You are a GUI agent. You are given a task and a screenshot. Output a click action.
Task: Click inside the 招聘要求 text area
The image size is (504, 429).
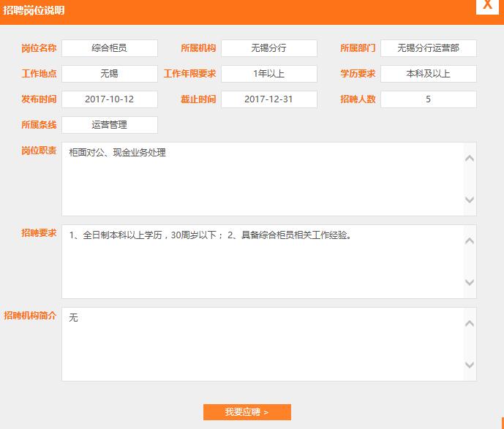click(x=262, y=262)
